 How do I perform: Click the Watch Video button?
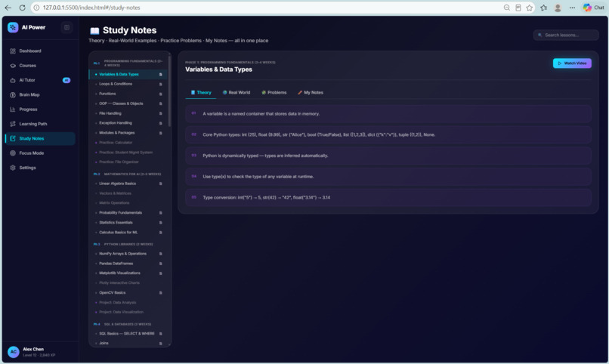pyautogui.click(x=572, y=63)
